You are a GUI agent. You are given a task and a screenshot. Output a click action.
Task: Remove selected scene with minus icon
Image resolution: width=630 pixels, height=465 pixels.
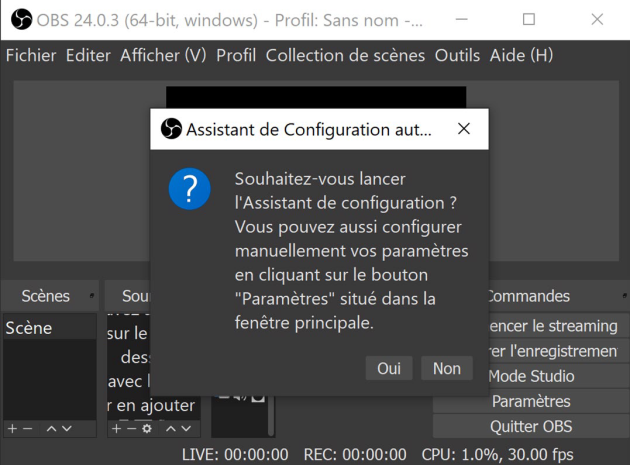(x=27, y=428)
